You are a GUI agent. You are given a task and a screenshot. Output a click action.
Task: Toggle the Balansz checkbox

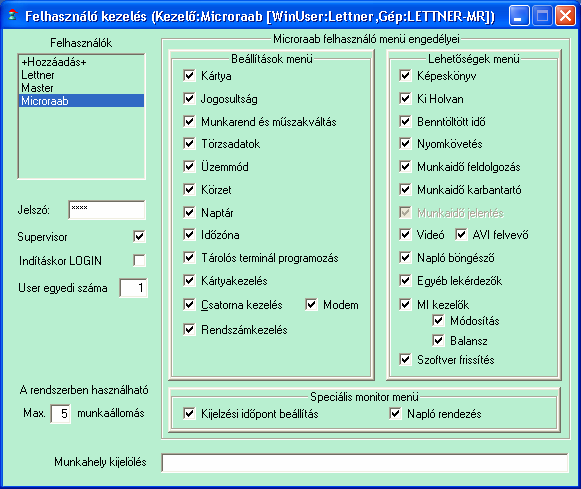pyautogui.click(x=438, y=340)
